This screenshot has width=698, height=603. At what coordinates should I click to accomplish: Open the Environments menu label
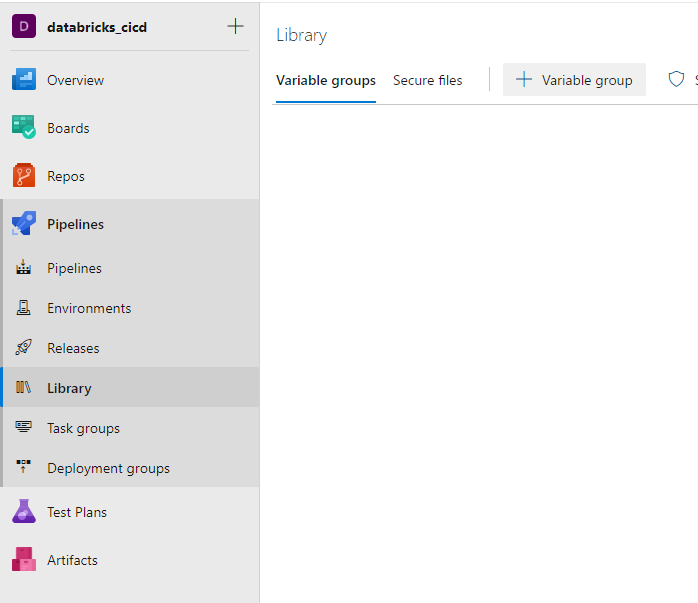(x=89, y=308)
